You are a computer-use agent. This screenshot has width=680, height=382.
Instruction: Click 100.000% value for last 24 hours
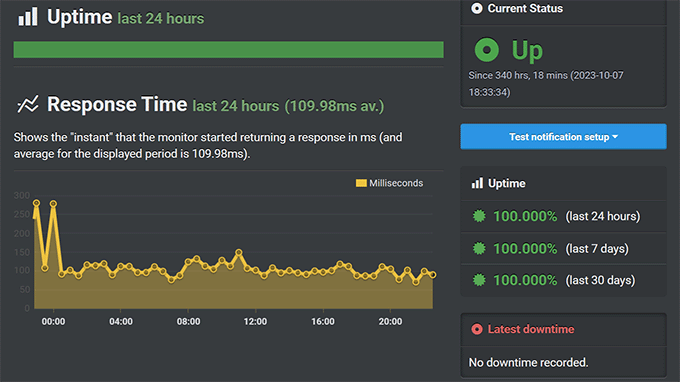click(x=525, y=216)
